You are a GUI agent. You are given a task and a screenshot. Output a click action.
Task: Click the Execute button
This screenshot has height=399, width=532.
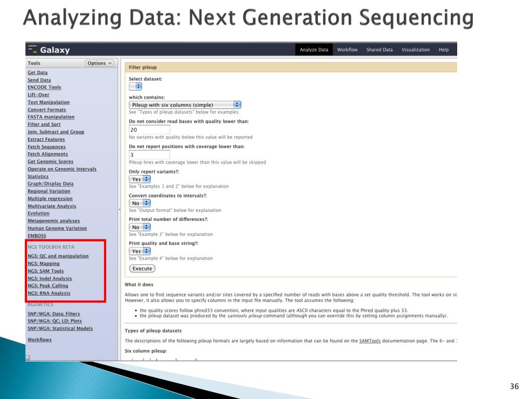[x=142, y=269]
